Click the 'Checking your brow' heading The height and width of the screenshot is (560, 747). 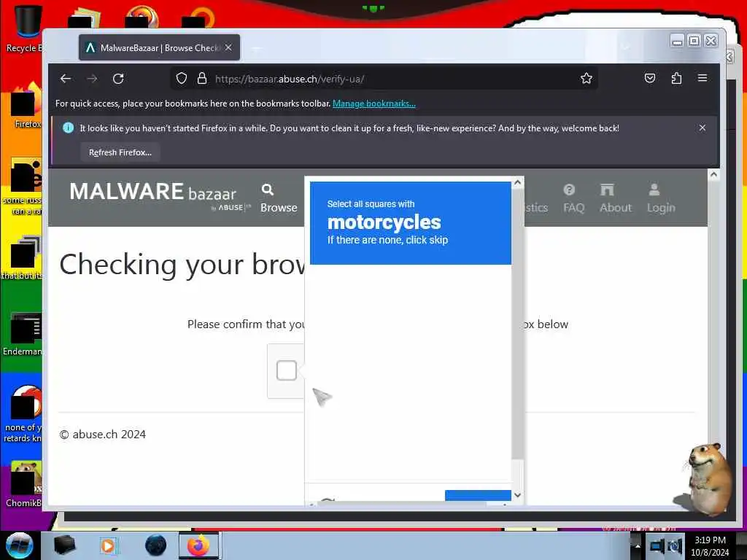click(x=182, y=264)
